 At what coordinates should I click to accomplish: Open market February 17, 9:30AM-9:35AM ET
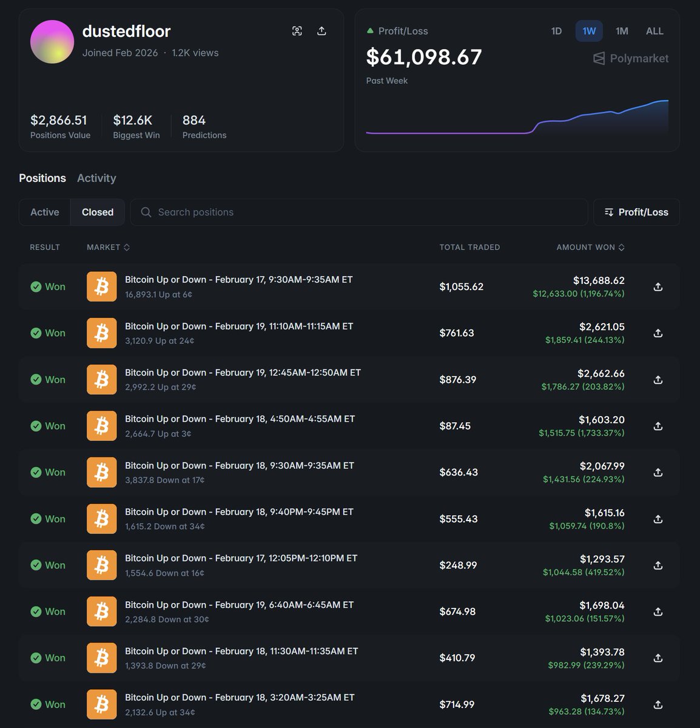tap(238, 280)
